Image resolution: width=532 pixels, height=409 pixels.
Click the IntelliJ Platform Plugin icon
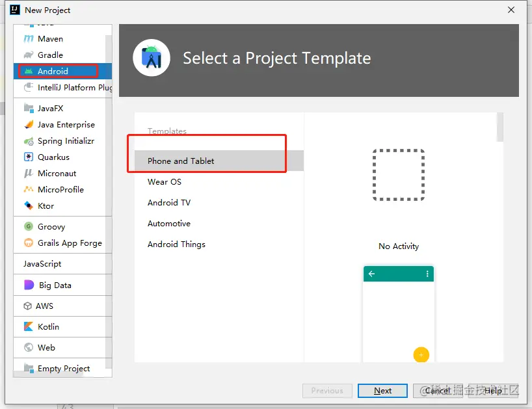click(29, 88)
